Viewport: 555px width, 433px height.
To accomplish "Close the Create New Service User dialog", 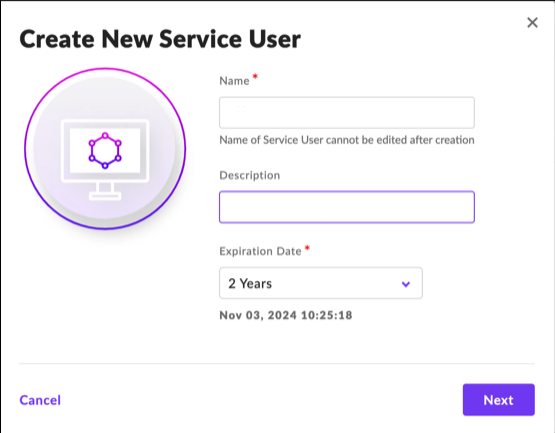I will 532,23.
